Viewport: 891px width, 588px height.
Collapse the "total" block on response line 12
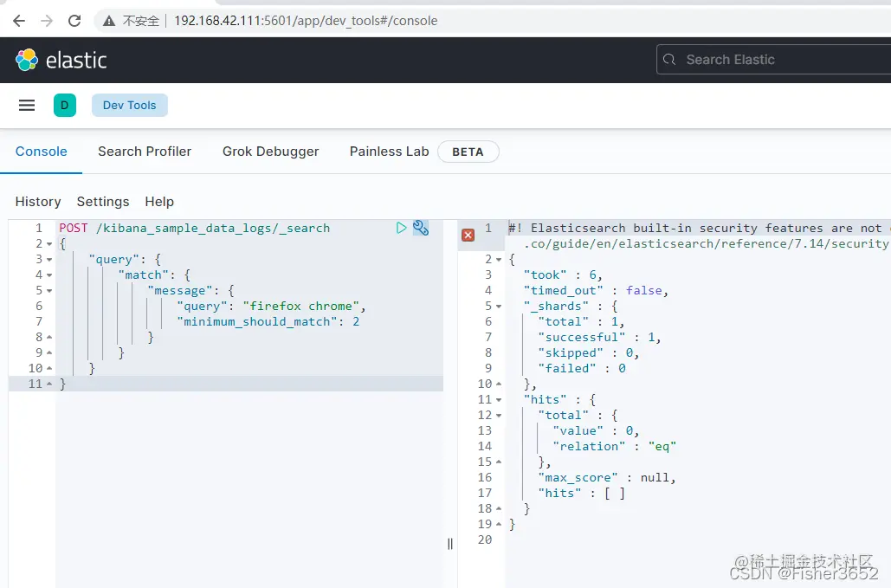point(499,416)
